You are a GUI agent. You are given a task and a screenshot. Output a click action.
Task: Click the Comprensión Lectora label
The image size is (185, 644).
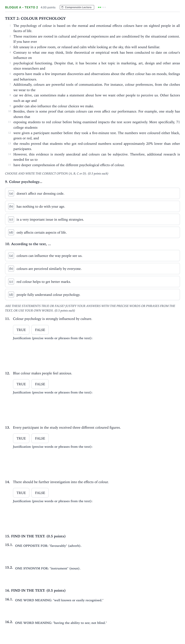[78, 7]
